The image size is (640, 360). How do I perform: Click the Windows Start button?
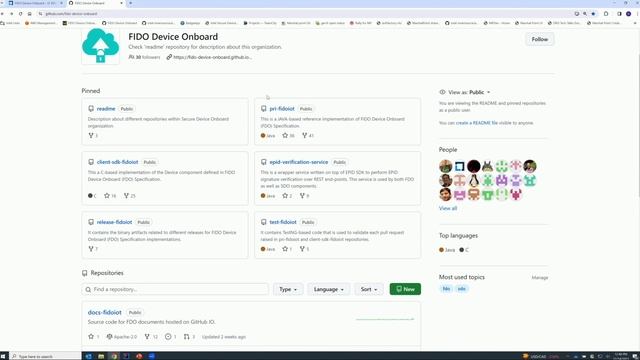(4, 356)
